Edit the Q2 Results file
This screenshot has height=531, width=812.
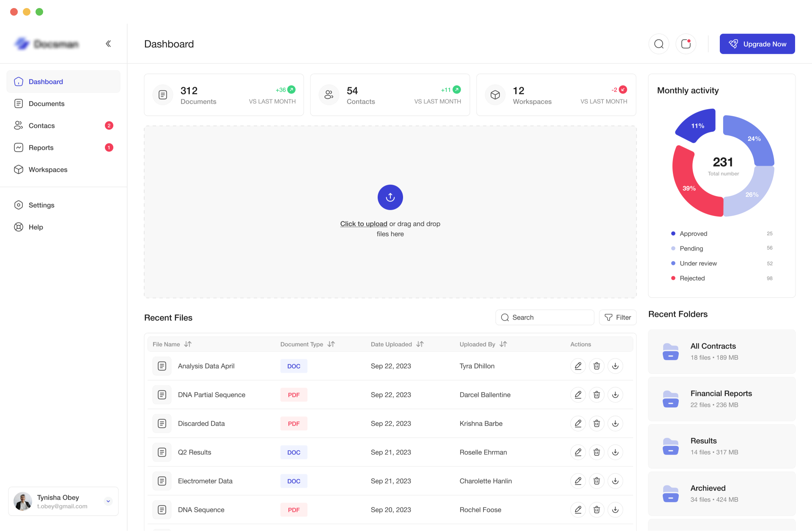point(578,452)
